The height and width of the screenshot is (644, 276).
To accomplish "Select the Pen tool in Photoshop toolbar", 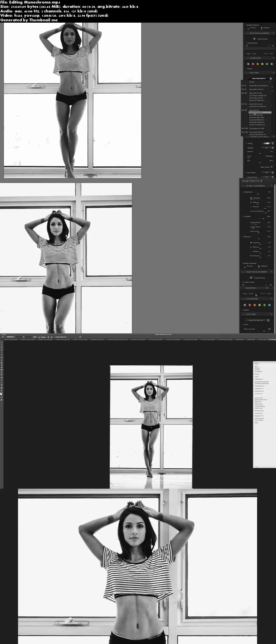I will pos(2,377).
